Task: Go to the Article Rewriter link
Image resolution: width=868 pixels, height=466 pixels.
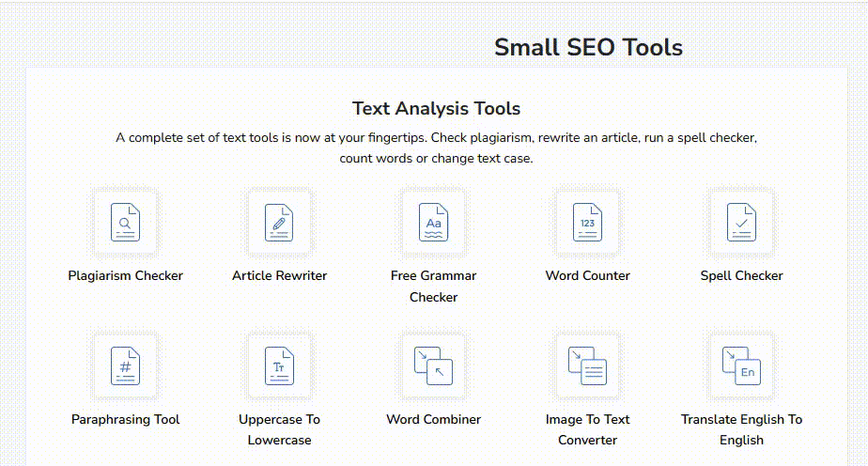Action: point(279,276)
